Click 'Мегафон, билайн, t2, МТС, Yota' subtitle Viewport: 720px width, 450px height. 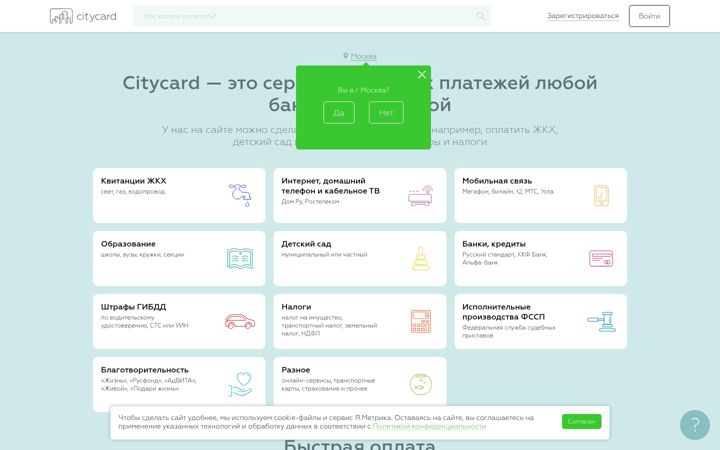(507, 191)
